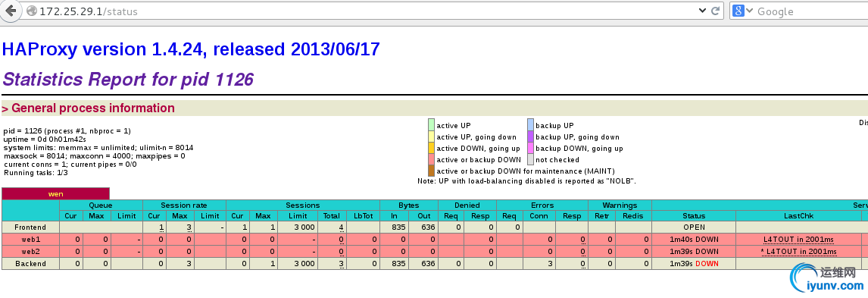
Task: Click the 'Queue' column group header
Action: [101, 205]
